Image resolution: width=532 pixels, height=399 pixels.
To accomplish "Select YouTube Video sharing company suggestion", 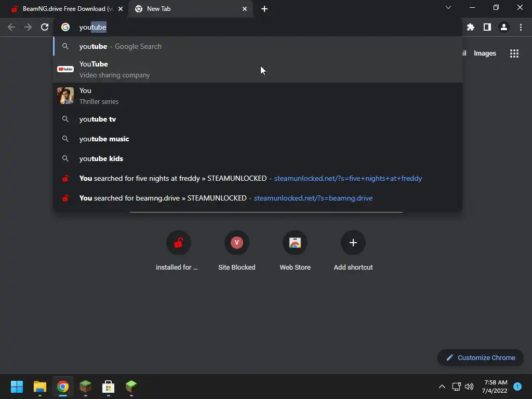I will point(258,69).
